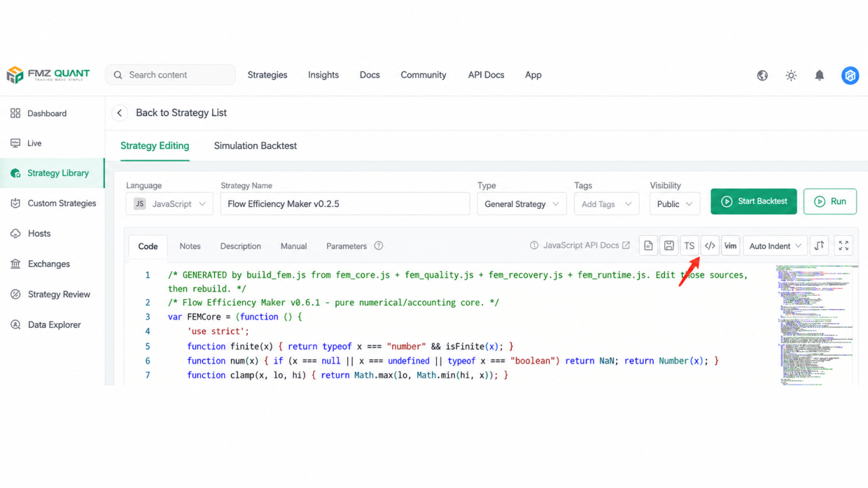Image resolution: width=868 pixels, height=488 pixels.
Task: Save the strategy with the floppy icon
Action: click(x=669, y=246)
